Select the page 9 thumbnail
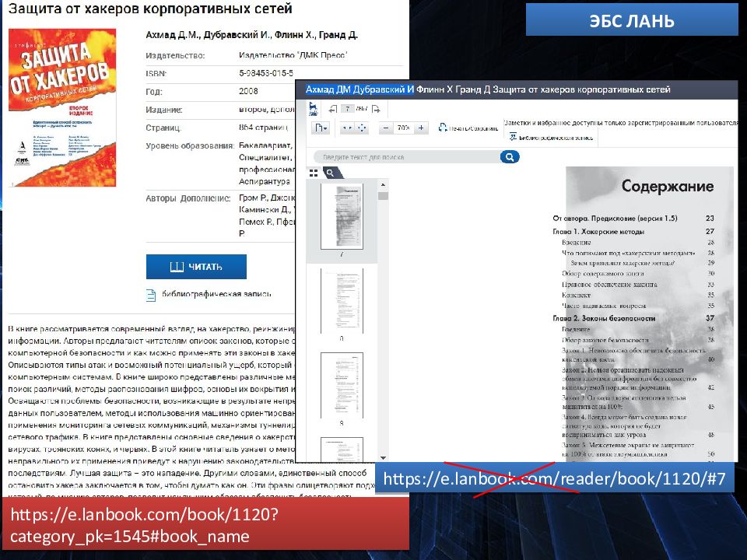Screen dimensions: 747x560 pos(342,385)
